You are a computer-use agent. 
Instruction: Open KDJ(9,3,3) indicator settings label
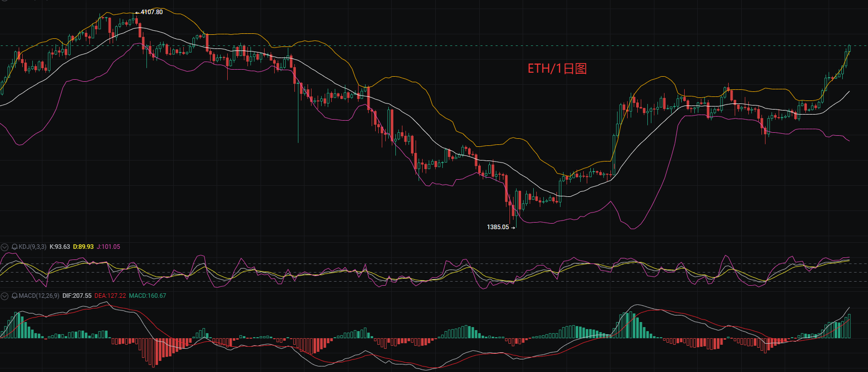point(32,247)
